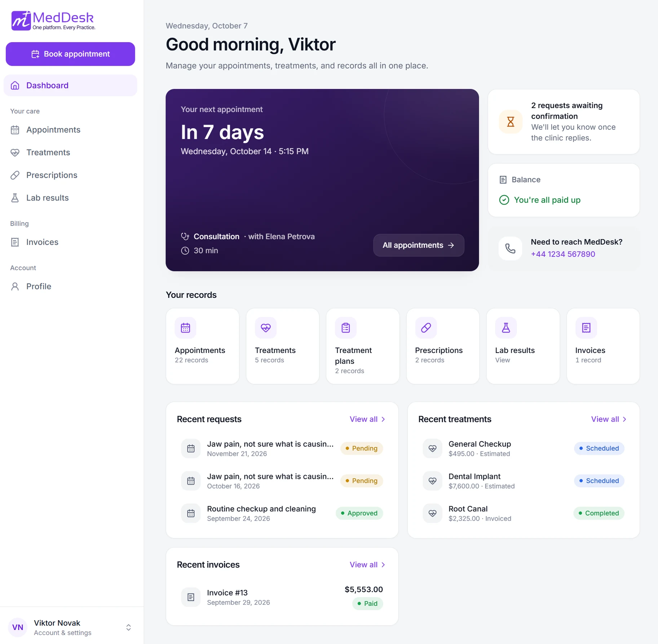Viewport: 658px width, 644px height.
Task: Open the Invoices records card icon
Action: (586, 328)
